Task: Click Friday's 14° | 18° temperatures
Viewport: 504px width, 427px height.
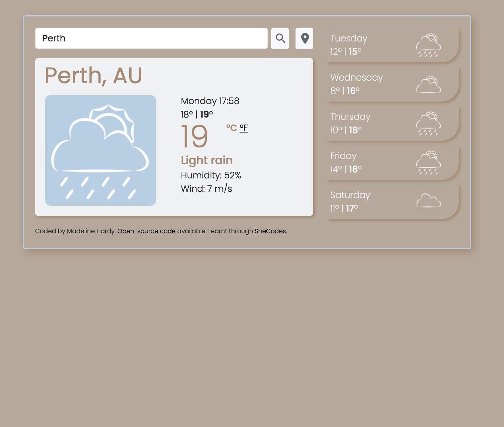Action: tap(346, 169)
